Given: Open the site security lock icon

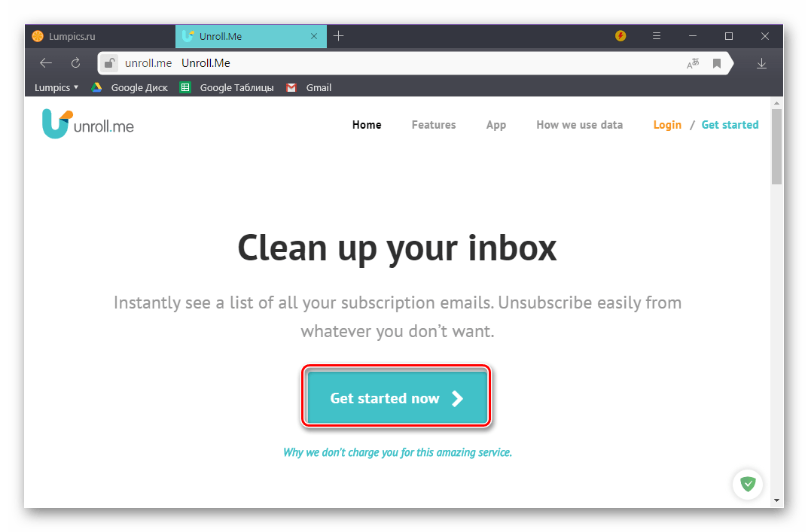Looking at the screenshot, I should 109,63.
